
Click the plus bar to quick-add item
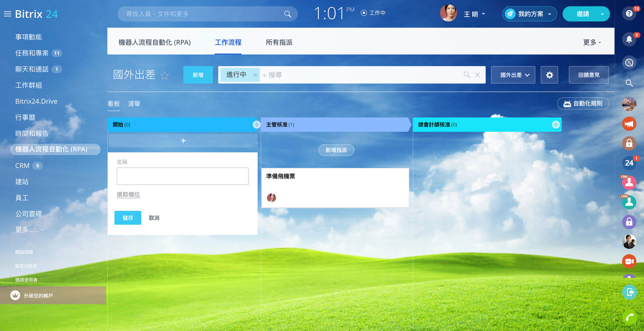click(183, 141)
